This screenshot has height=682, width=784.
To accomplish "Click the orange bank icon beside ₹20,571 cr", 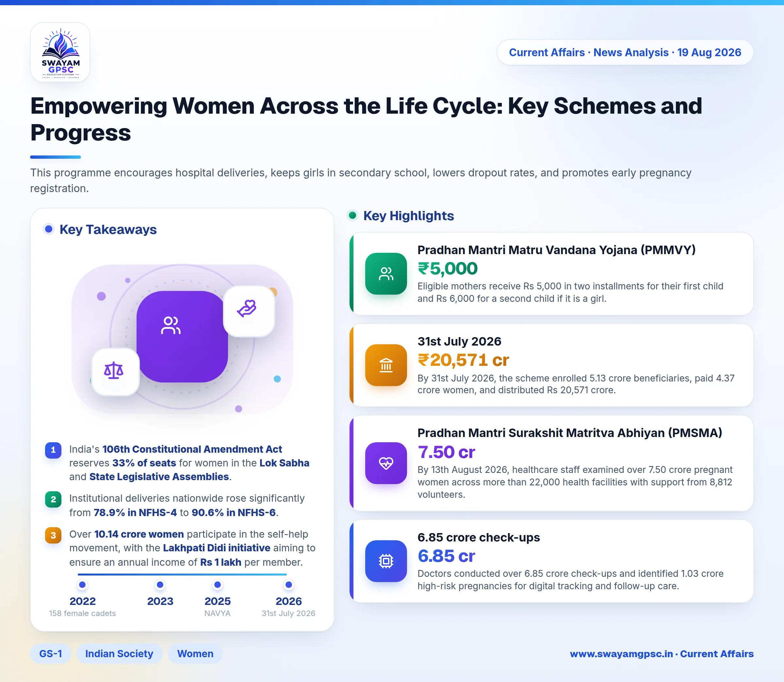I will coord(386,365).
